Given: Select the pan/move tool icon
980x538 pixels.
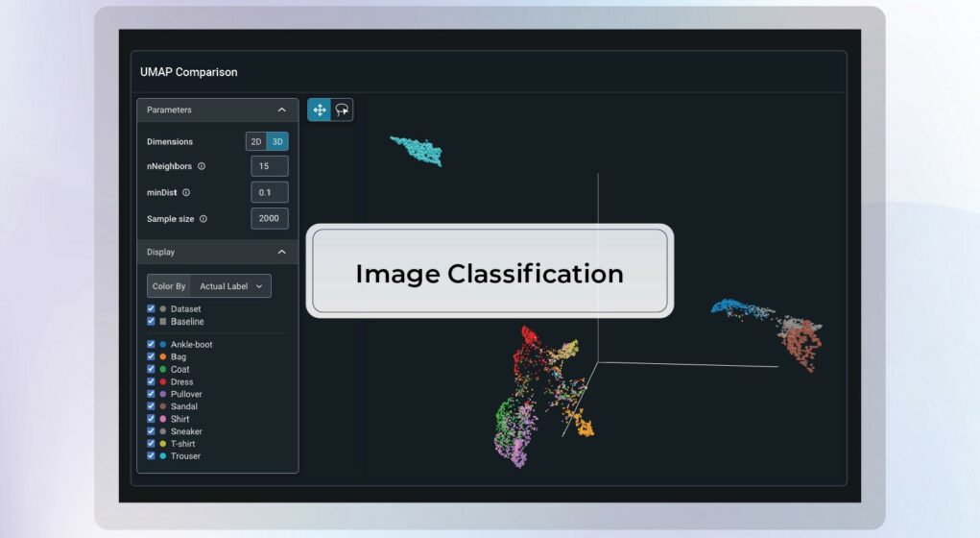Looking at the screenshot, I should [320, 110].
